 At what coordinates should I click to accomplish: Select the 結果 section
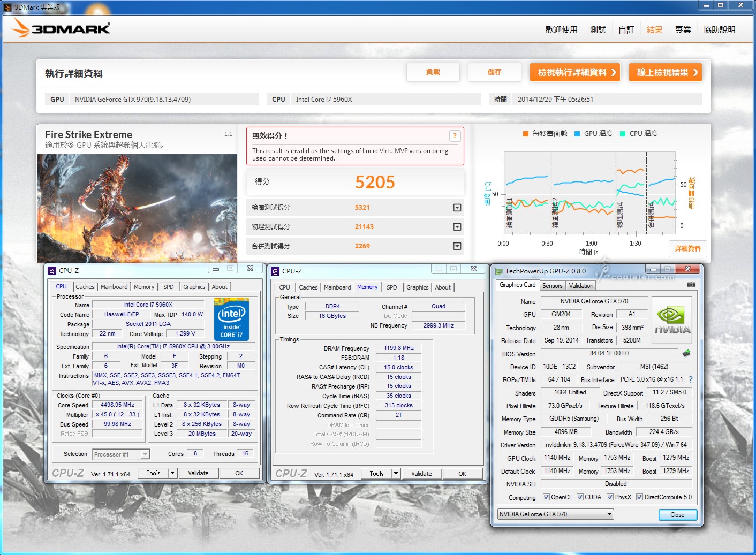point(655,30)
